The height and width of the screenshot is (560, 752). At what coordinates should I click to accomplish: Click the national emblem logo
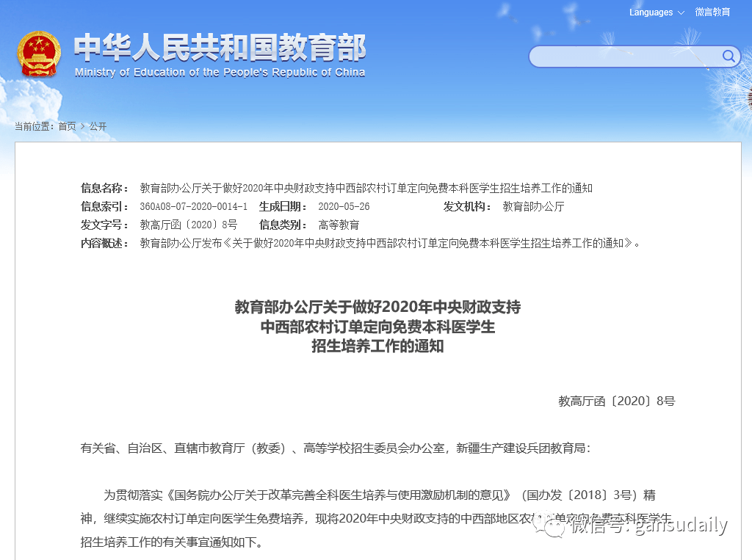tap(39, 54)
